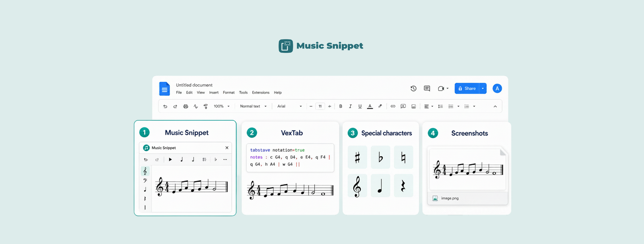The height and width of the screenshot is (244, 644).
Task: Select rest symbol in snippet sidebar
Action: click(x=145, y=199)
